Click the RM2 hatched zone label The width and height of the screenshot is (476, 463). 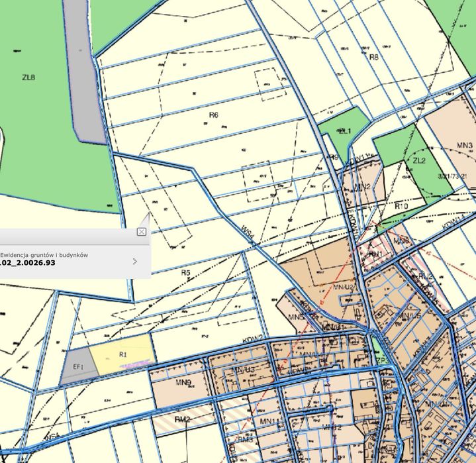click(183, 419)
